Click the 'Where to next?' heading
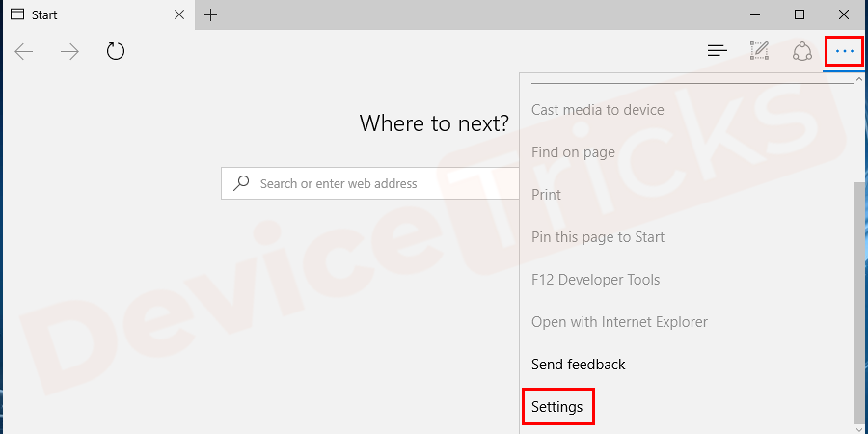The height and width of the screenshot is (434, 868). click(434, 123)
